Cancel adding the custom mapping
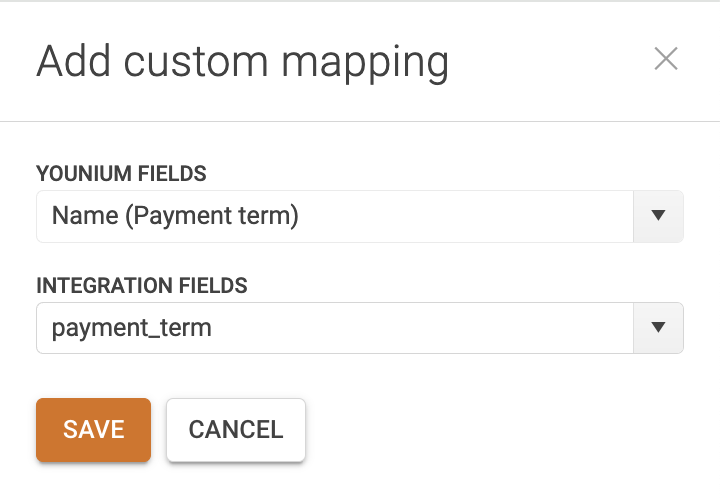The width and height of the screenshot is (720, 498). tap(236, 430)
